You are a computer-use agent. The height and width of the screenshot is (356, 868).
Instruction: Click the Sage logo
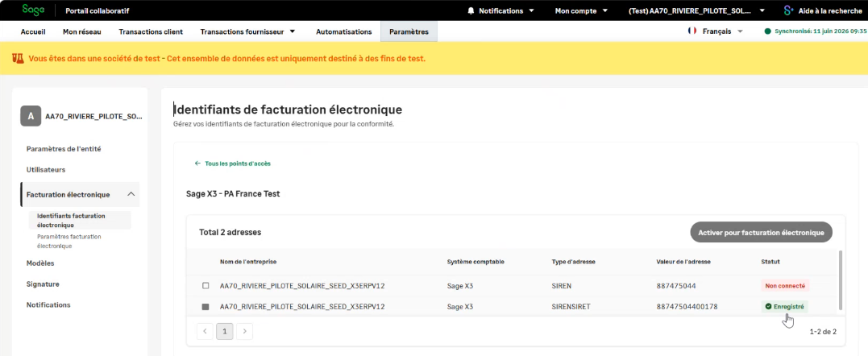pyautogui.click(x=33, y=10)
